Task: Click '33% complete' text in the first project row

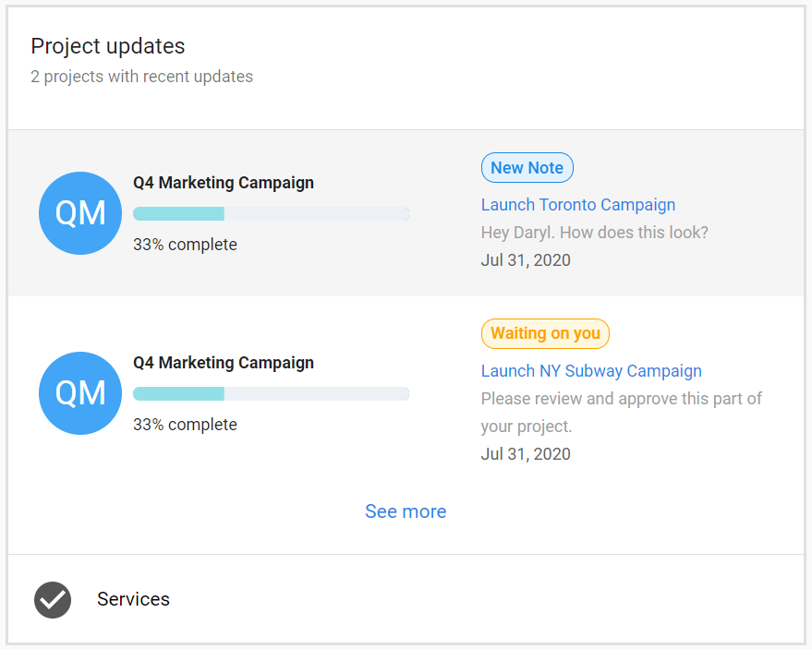Action: tap(185, 245)
